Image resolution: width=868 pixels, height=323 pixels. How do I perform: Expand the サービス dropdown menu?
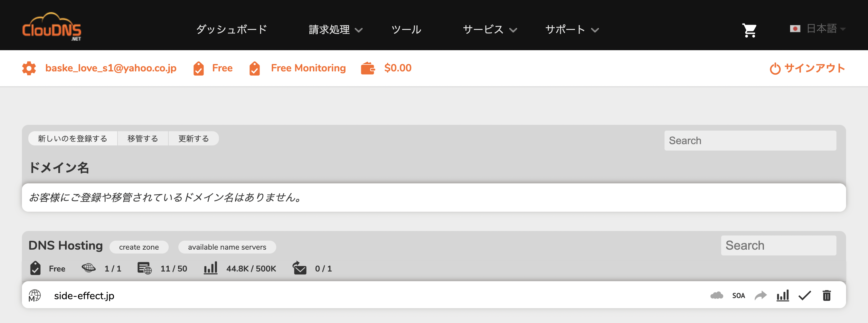click(x=490, y=30)
